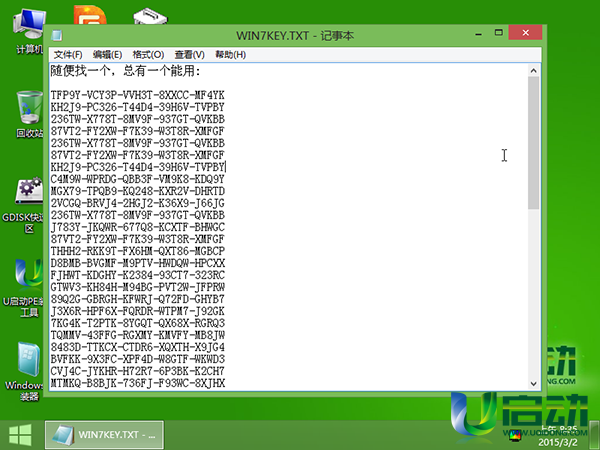600x450 pixels.
Task: Open the 帮助(H) menu
Action: point(230,55)
